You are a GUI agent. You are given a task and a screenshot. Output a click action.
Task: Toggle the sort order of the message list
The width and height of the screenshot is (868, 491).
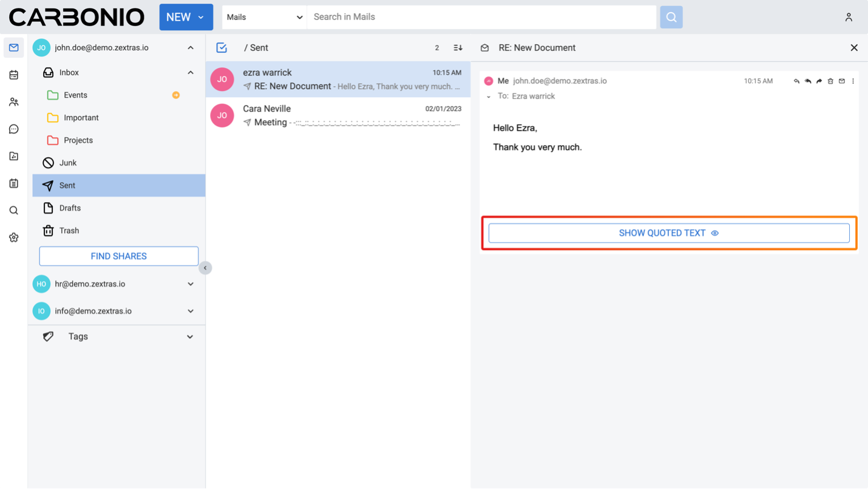pyautogui.click(x=458, y=48)
